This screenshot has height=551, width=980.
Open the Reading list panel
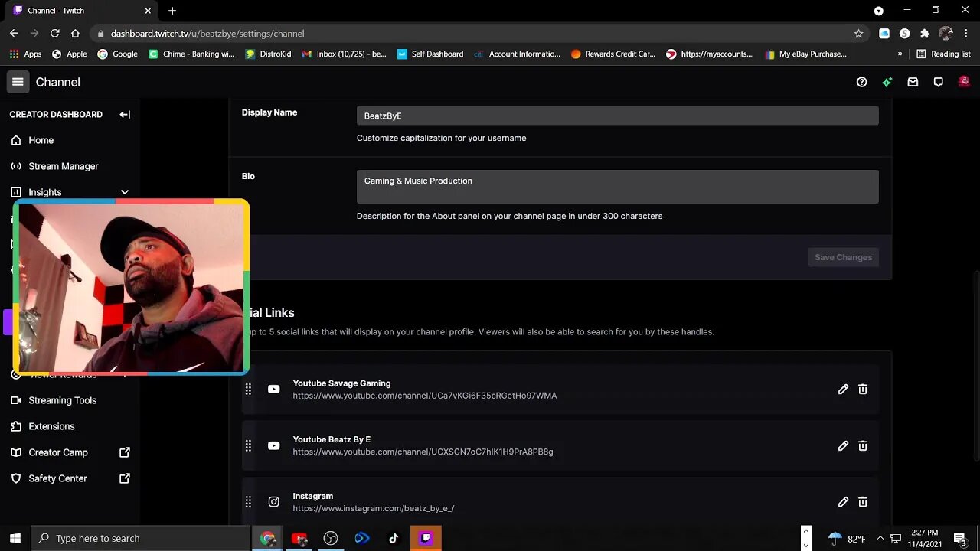coord(943,54)
